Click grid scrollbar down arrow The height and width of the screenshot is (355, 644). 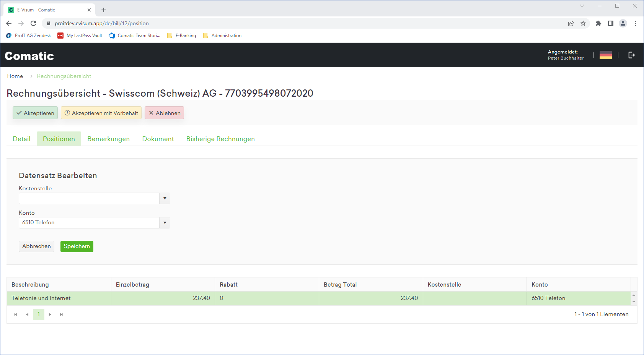tap(634, 302)
